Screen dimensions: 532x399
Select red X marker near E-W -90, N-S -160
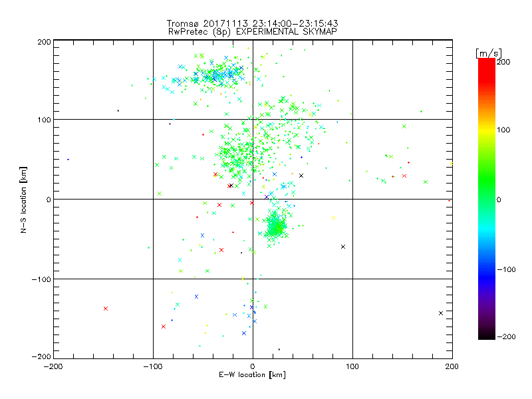(x=164, y=327)
